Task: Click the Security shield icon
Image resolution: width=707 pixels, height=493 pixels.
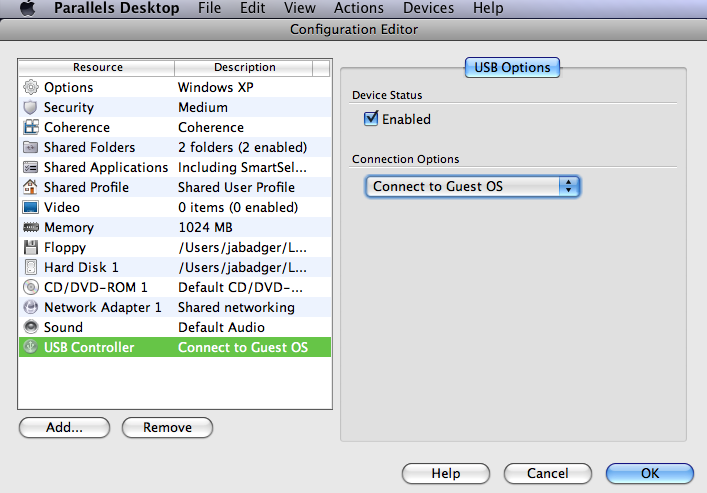Action: point(31,107)
